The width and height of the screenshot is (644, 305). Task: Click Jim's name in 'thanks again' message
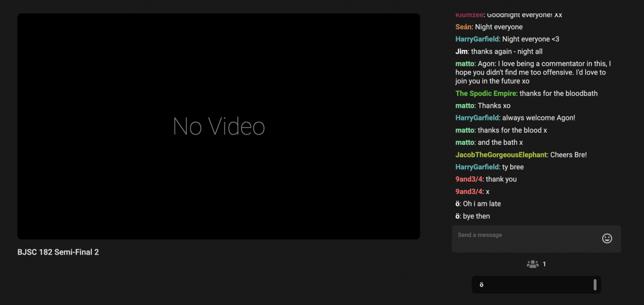click(x=461, y=51)
